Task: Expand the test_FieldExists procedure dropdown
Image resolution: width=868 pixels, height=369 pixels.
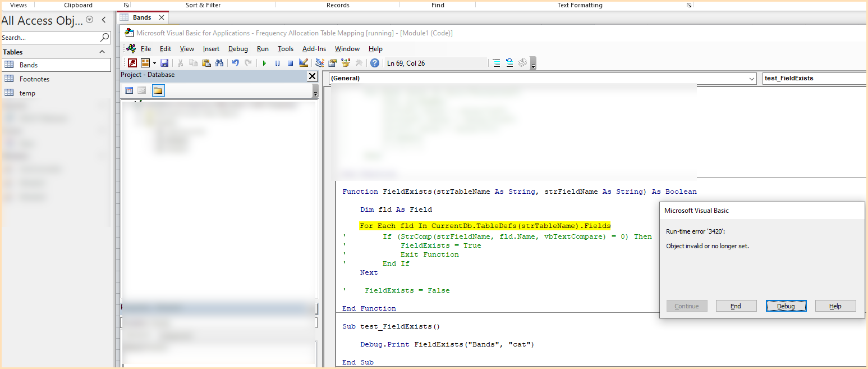Action: tap(814, 79)
